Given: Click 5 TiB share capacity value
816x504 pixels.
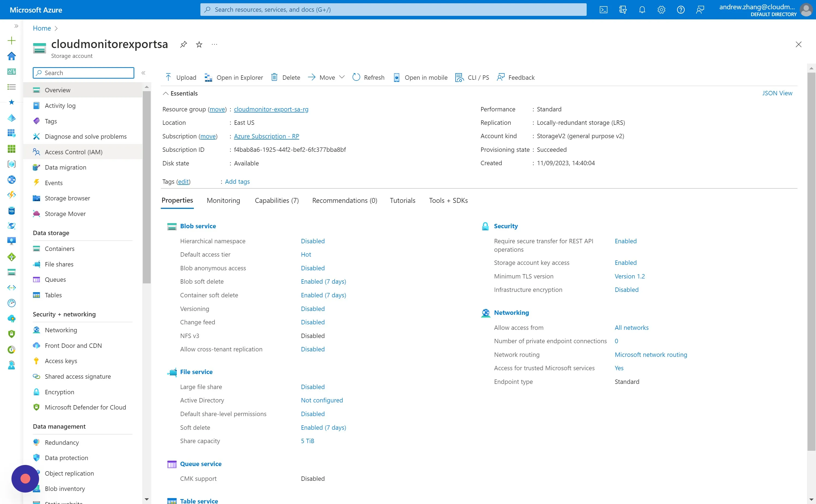Looking at the screenshot, I should click(307, 441).
